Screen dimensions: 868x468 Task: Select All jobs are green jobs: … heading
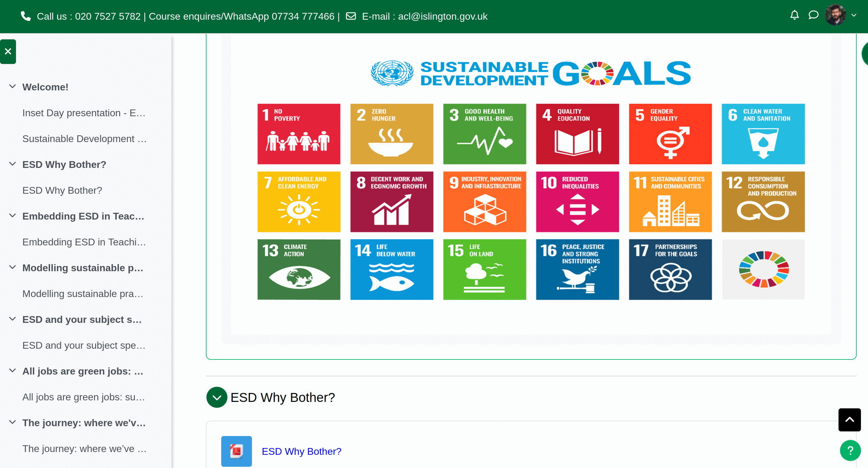[83, 371]
